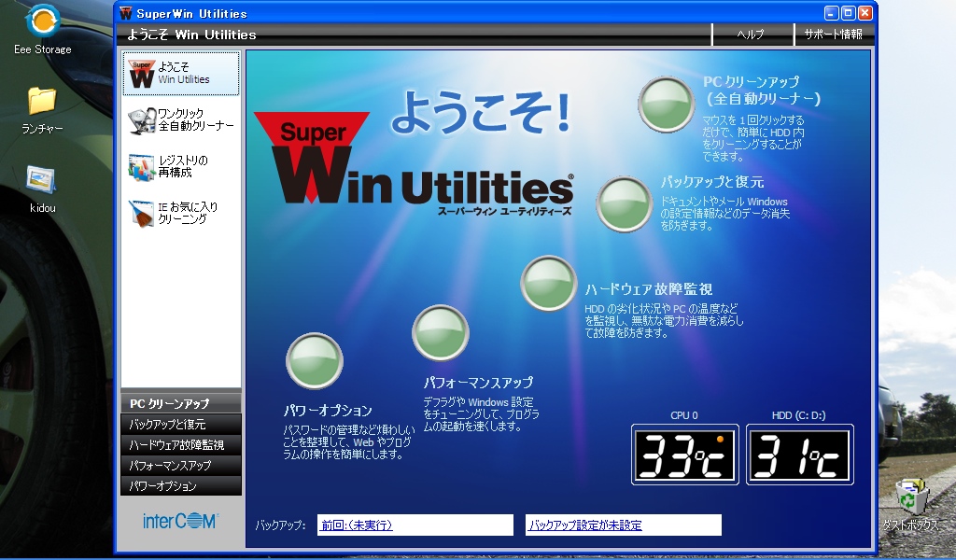Open IE お気に入りクリーニング sidebar item

pos(173,214)
